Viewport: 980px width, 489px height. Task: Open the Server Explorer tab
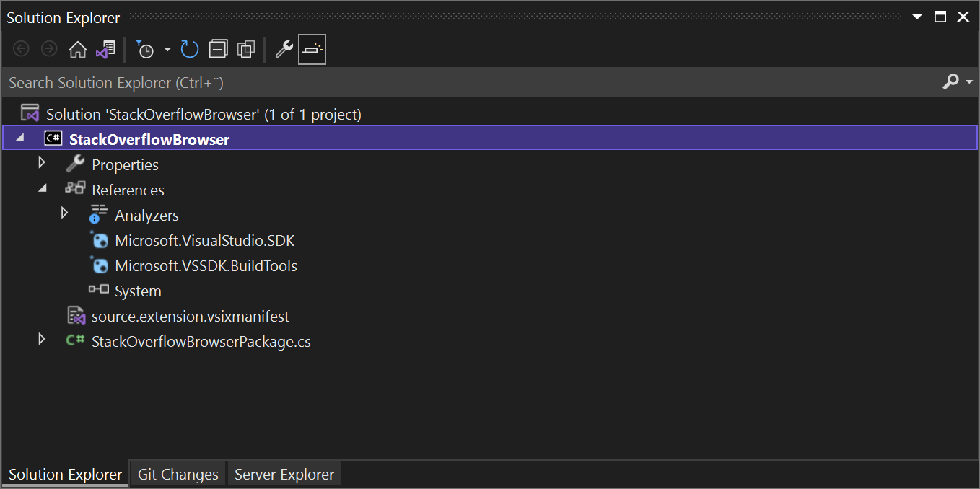click(284, 473)
